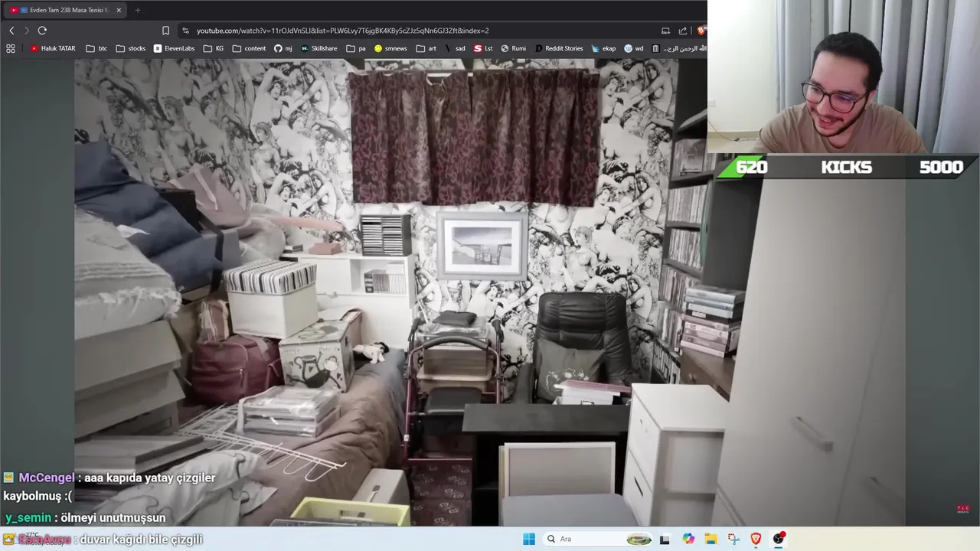This screenshot has width=980, height=551.
Task: Open site settings icon beside the URL
Action: (x=185, y=31)
